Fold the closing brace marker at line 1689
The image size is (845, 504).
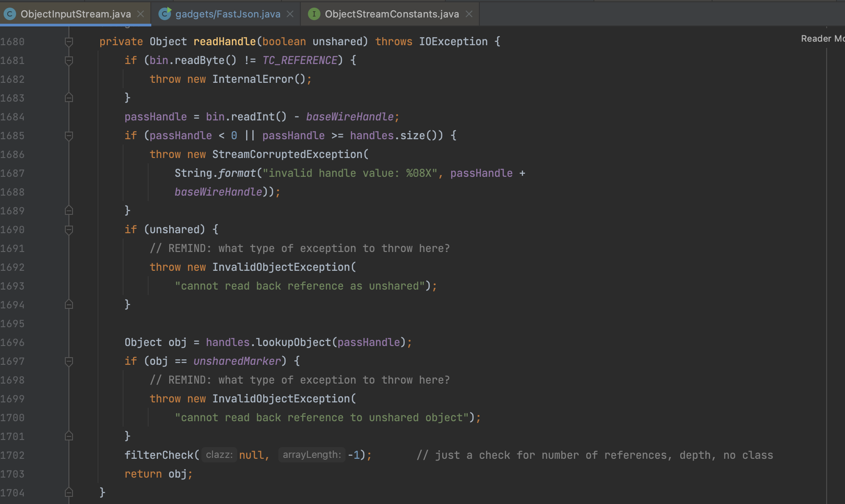(x=69, y=211)
